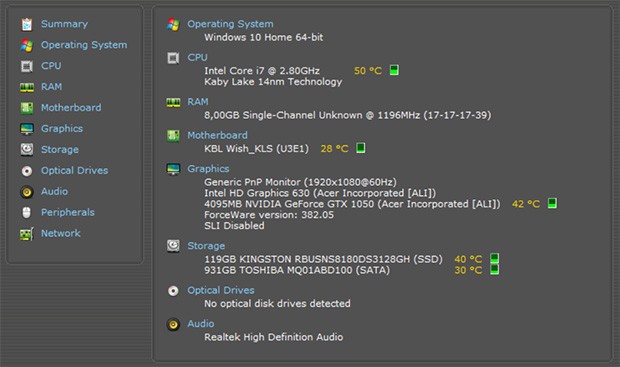The height and width of the screenshot is (367, 620).
Task: Click the Network card icon in sidebar
Action: pyautogui.click(x=26, y=234)
